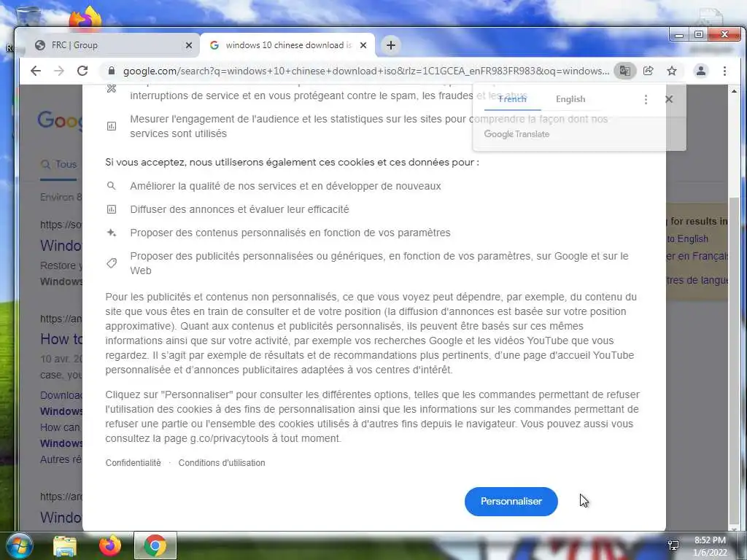Click the text 'Diffuser des annonces et évaluer leur efficacité'

tap(239, 209)
